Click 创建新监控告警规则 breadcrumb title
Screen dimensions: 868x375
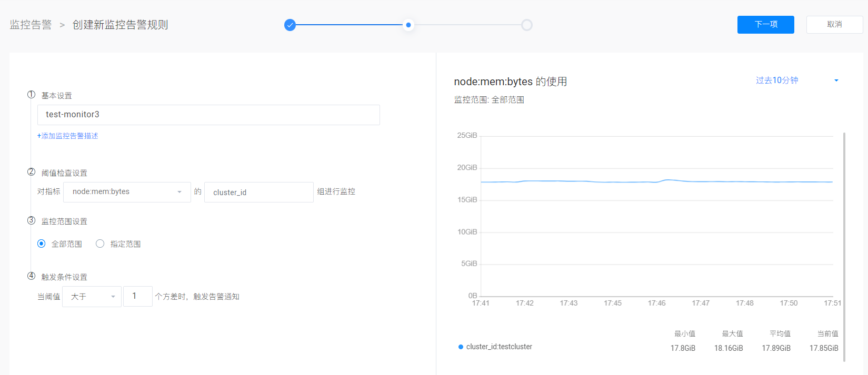tap(120, 25)
